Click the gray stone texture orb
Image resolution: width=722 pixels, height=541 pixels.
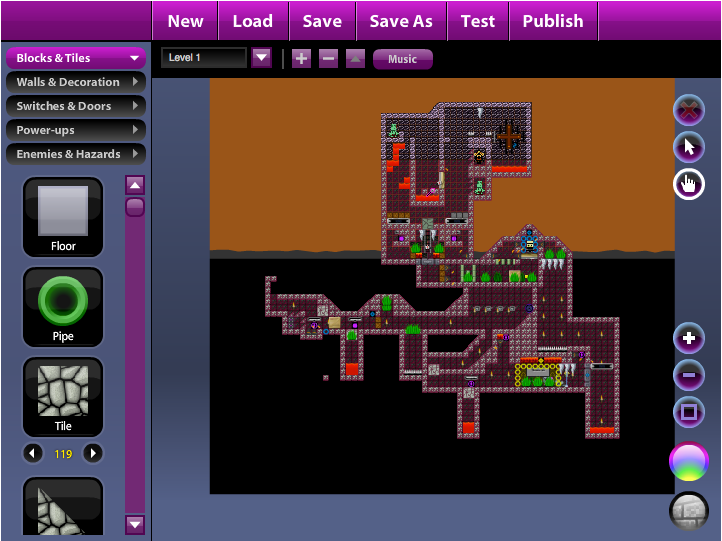coord(689,511)
